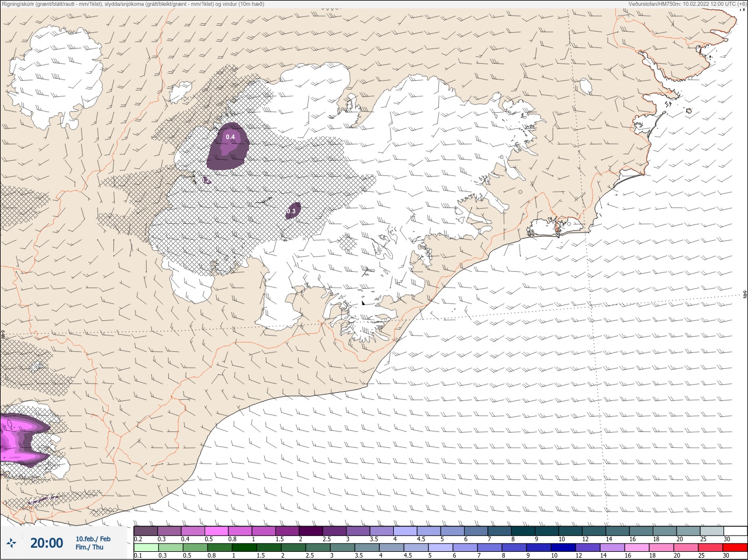Click the '10.feb./ Feb' date text
The width and height of the screenshot is (748, 560).
coord(93,539)
